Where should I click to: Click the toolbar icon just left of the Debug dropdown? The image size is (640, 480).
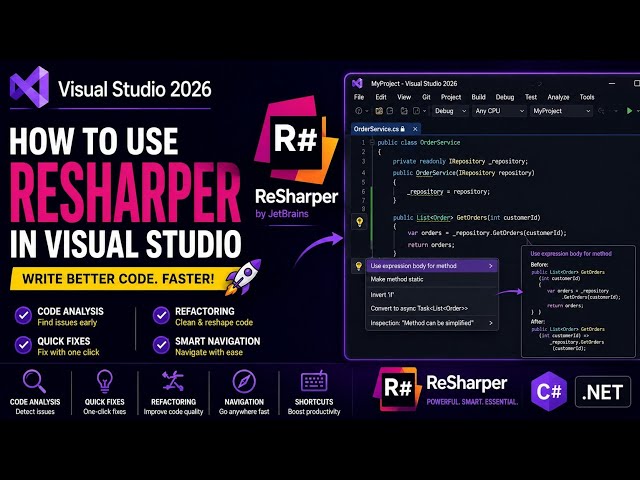click(x=416, y=111)
